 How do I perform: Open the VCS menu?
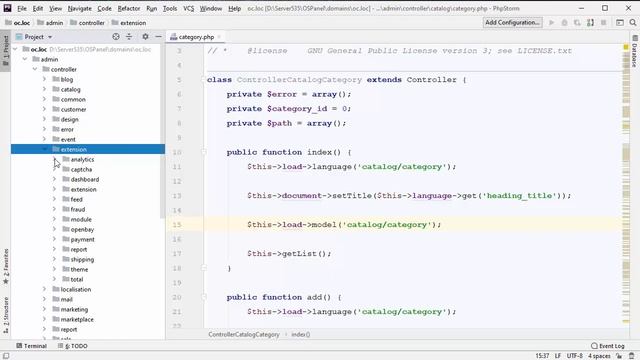188,8
